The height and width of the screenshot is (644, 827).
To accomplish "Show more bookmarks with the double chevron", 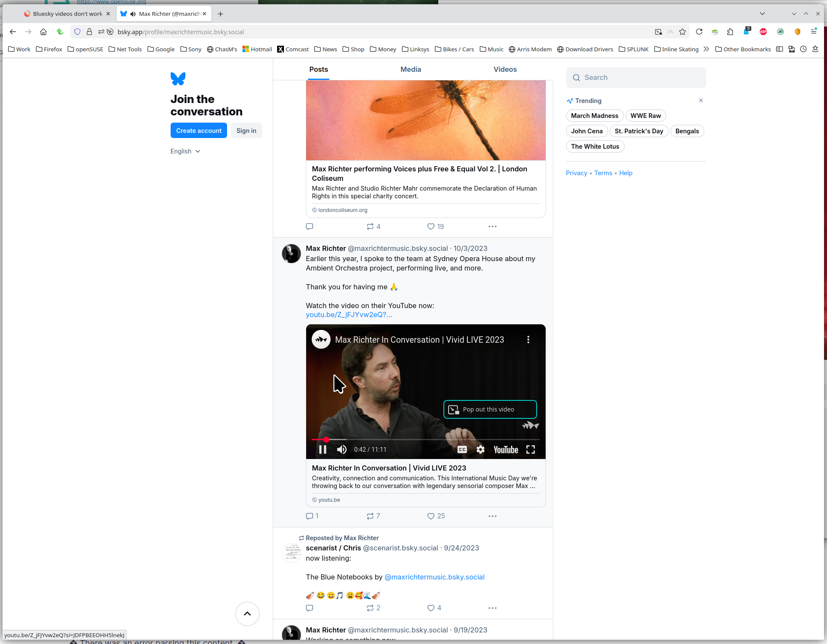I will coord(706,49).
